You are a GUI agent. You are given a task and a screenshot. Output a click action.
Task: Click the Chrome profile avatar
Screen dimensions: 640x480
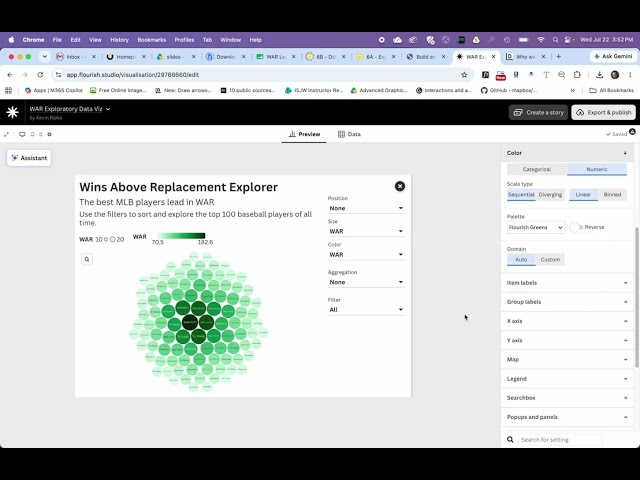[615, 75]
